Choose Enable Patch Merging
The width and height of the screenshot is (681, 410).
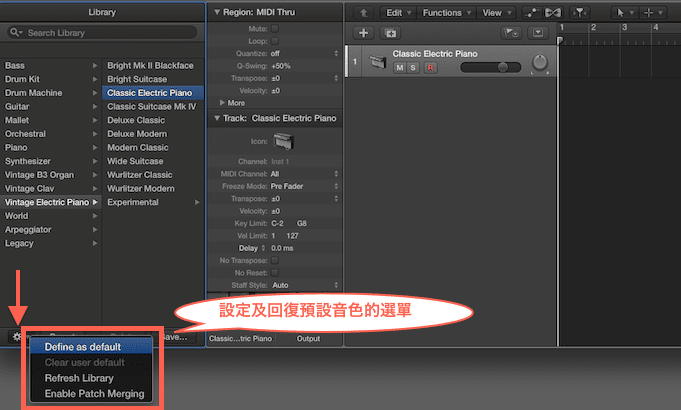(x=91, y=393)
